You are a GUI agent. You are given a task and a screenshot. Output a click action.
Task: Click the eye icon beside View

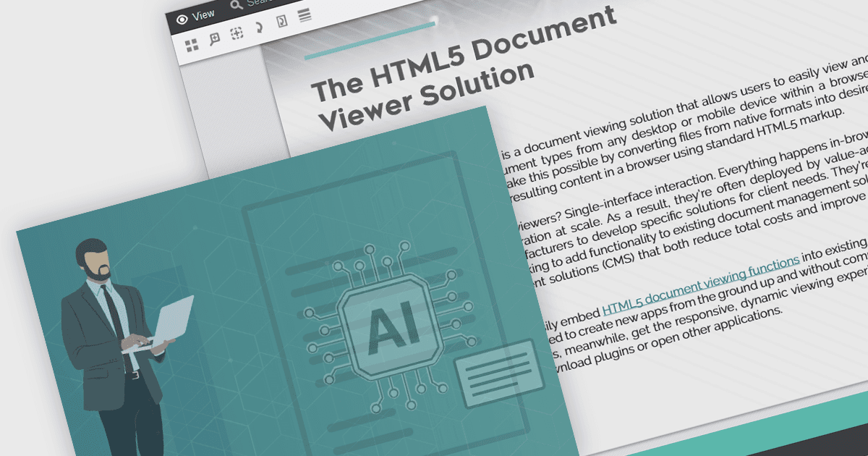(182, 19)
